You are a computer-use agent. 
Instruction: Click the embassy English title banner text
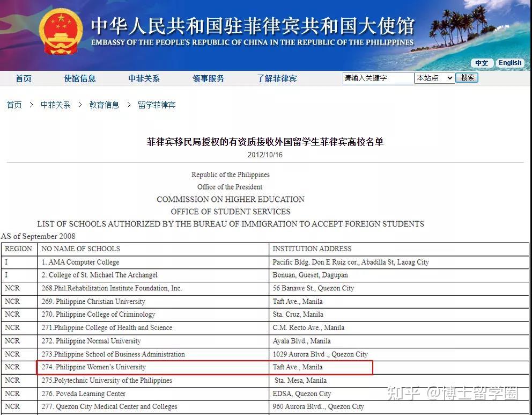pos(253,42)
